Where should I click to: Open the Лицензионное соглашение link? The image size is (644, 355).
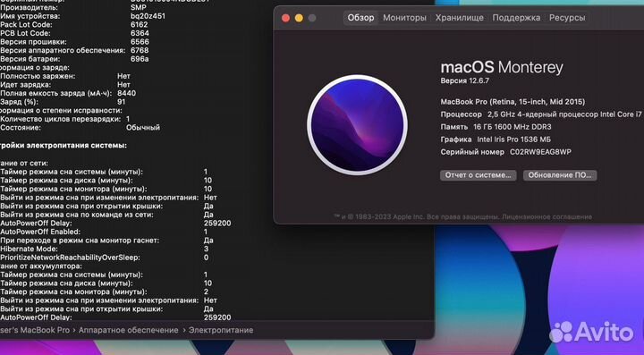coord(547,216)
